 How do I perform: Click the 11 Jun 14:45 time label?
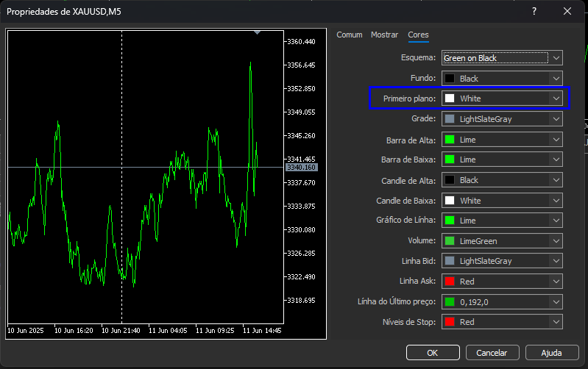point(262,331)
